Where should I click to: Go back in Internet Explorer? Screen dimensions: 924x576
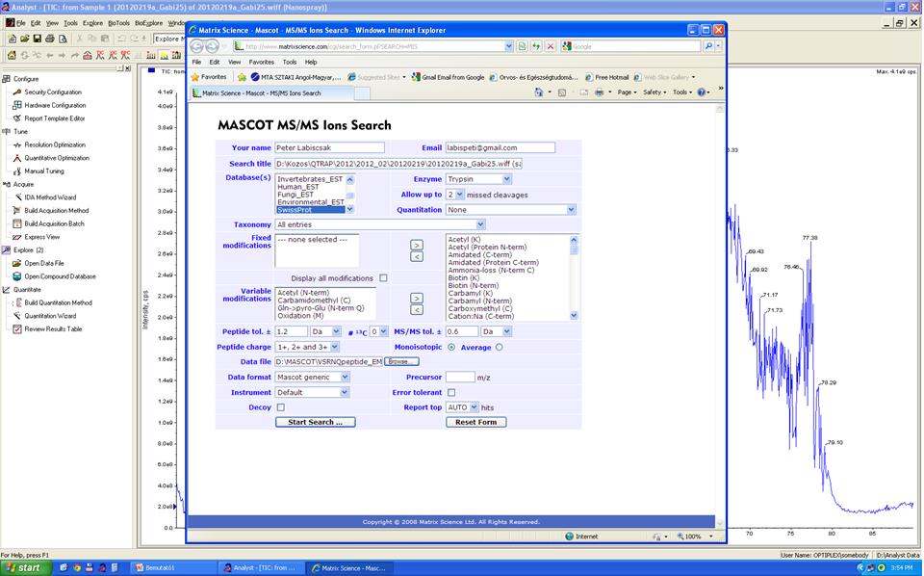[x=196, y=46]
